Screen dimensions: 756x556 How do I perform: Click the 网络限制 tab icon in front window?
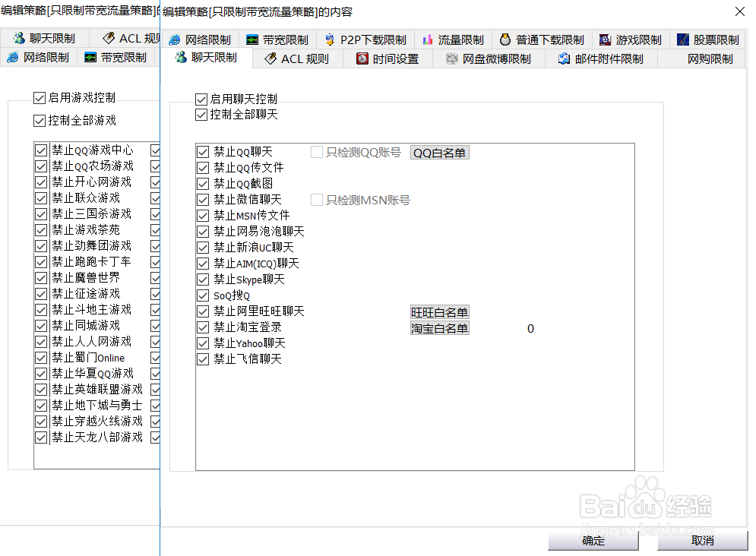click(175, 40)
